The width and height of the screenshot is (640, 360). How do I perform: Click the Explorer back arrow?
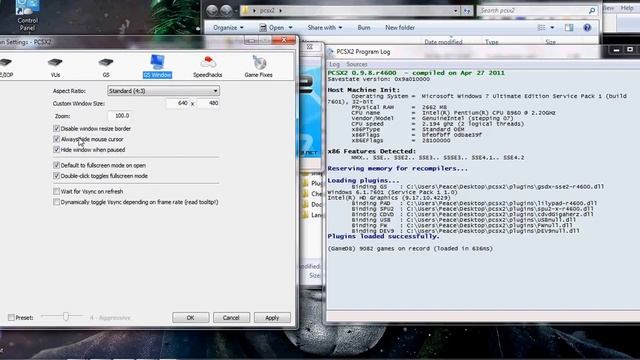tap(212, 11)
